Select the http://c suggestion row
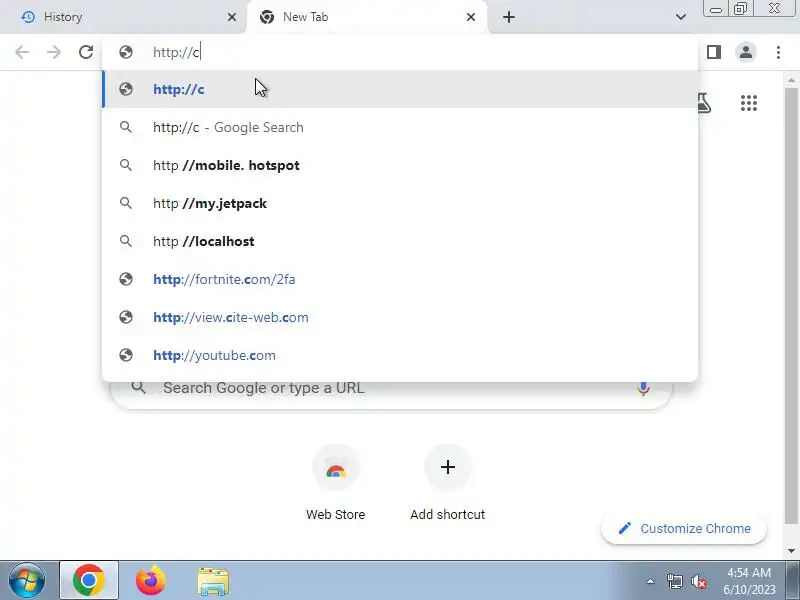Image resolution: width=800 pixels, height=600 pixels. (x=400, y=89)
